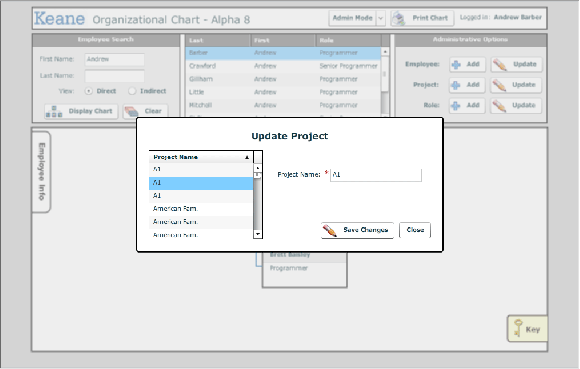Click the First column header
580x369 pixels.
point(283,40)
